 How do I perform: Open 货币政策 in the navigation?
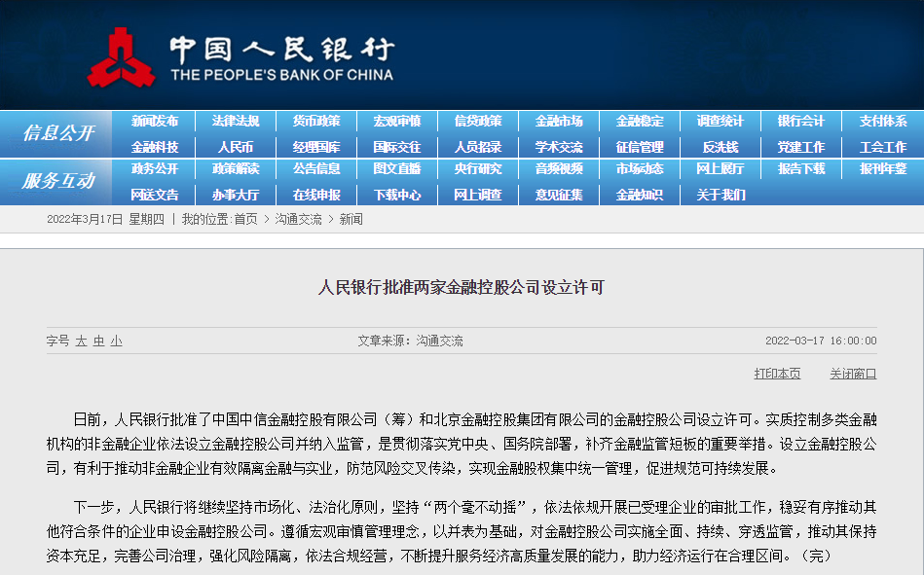[x=316, y=122]
